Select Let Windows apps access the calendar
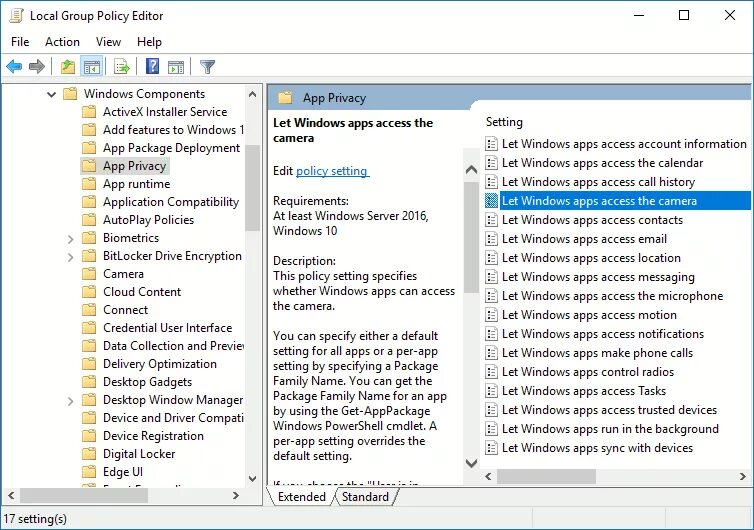Screen dimensions: 754x530 [602, 163]
